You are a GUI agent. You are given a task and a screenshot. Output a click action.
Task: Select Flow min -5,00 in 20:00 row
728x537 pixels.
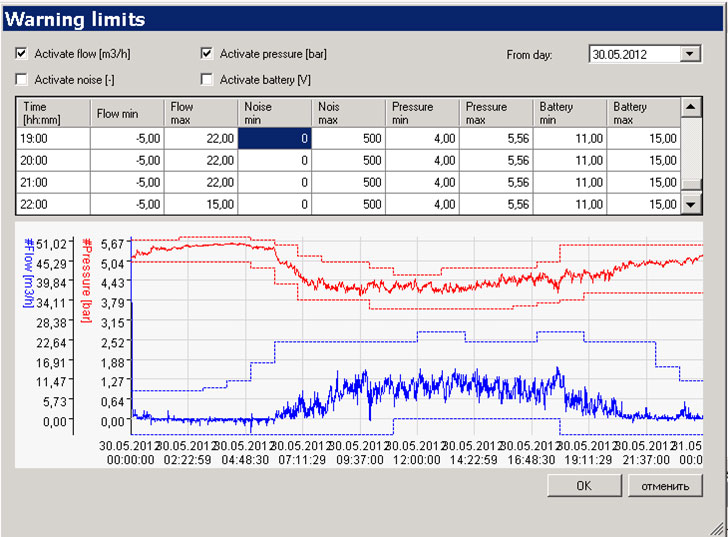pos(127,160)
